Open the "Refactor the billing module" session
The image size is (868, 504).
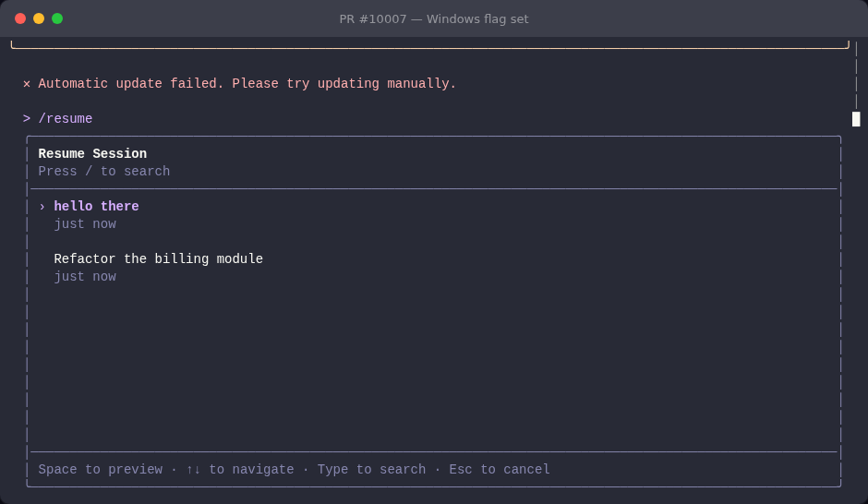158,258
